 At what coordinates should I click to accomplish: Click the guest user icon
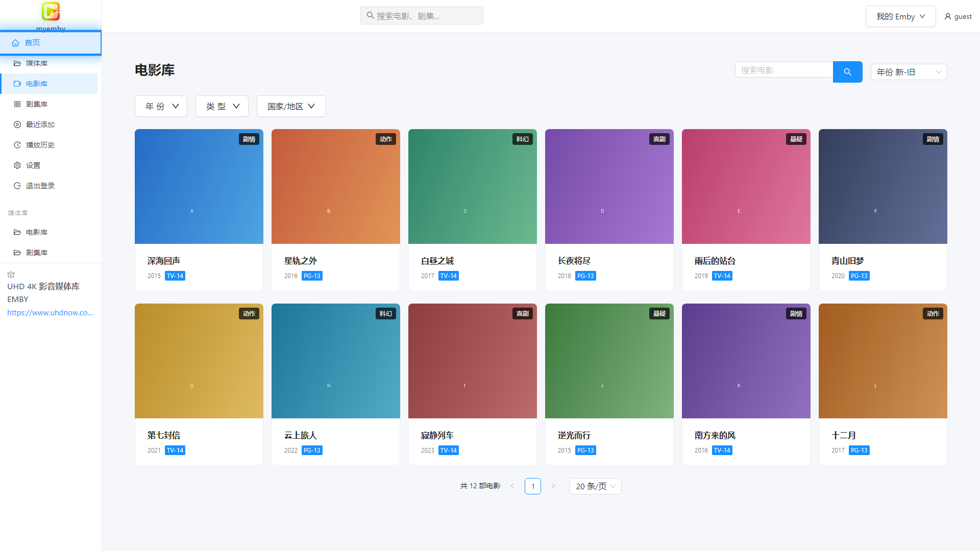click(x=948, y=16)
